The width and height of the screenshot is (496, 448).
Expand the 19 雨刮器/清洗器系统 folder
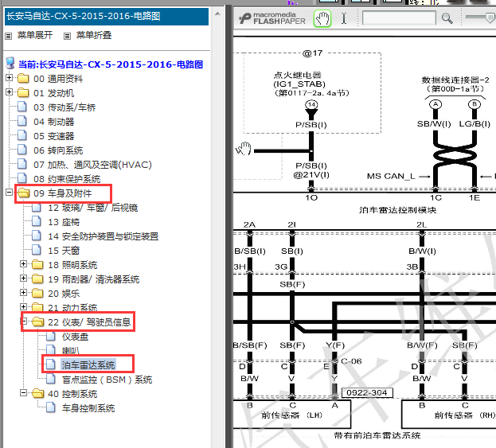tap(23, 278)
